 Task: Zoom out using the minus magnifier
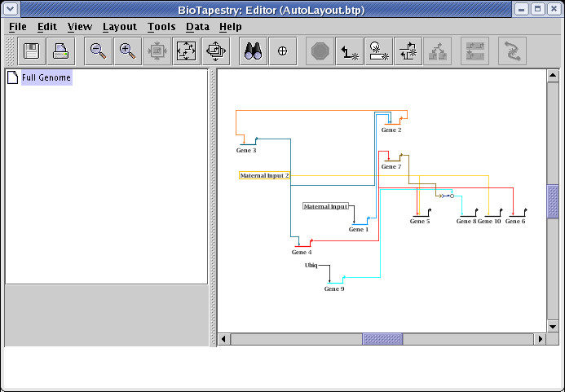[x=98, y=51]
